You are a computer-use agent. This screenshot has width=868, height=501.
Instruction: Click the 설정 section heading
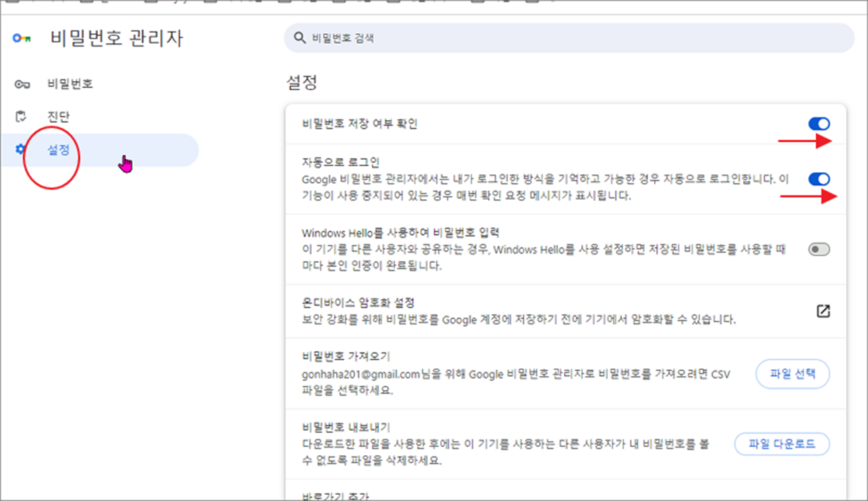(x=302, y=83)
